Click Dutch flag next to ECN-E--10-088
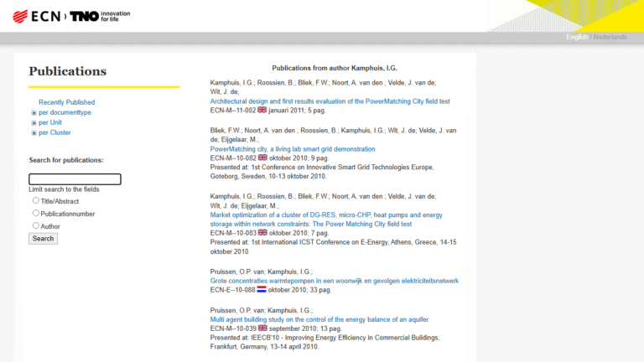Screen dimensions: 644x362 tap(262, 290)
